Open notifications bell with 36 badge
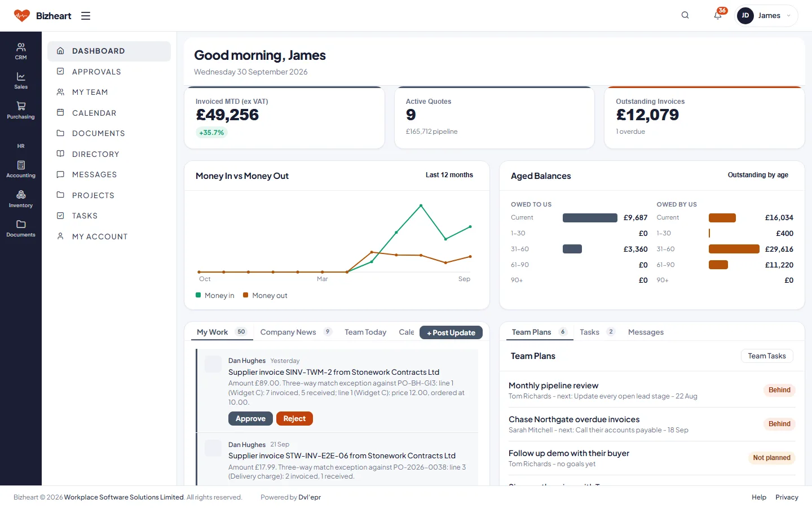 (718, 15)
